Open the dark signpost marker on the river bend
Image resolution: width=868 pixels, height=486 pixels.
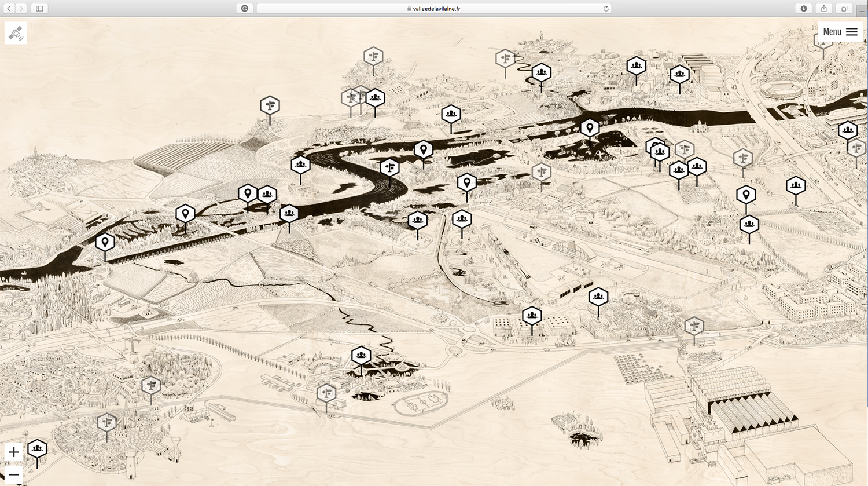(389, 167)
